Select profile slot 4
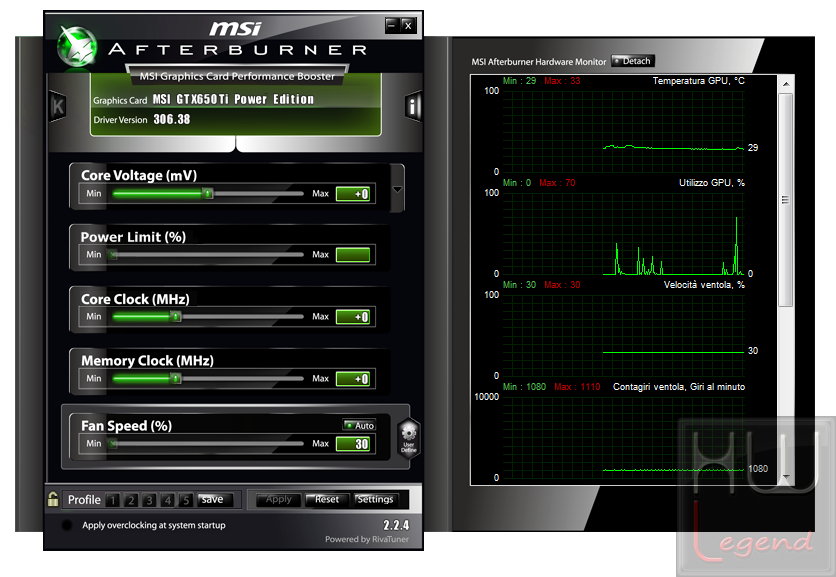The height and width of the screenshot is (577, 836). click(x=167, y=500)
